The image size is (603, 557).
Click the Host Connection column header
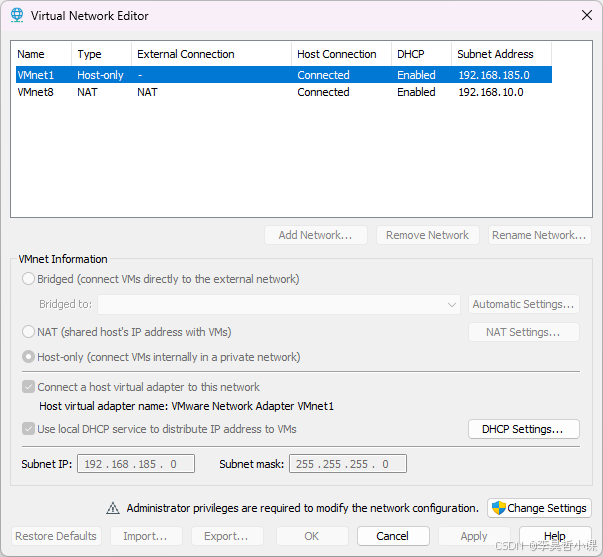341,54
